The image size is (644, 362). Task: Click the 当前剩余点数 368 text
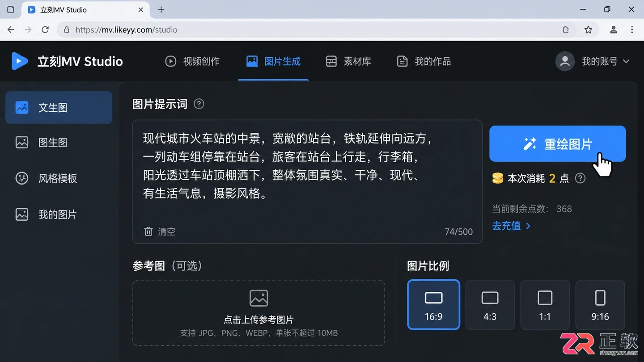coord(532,209)
